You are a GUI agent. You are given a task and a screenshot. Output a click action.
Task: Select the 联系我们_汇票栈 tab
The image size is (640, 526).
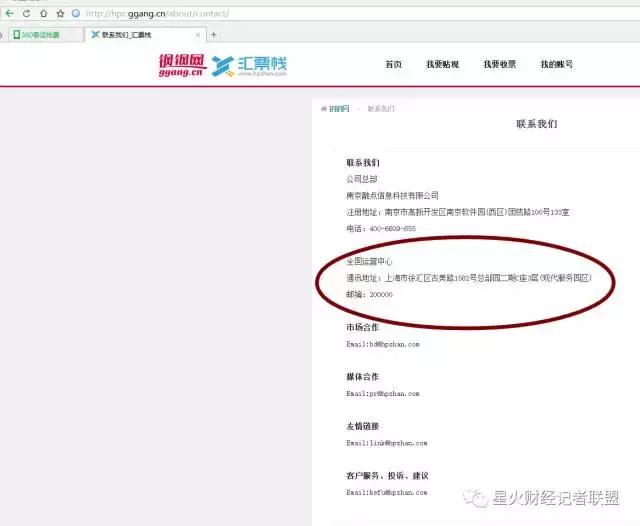click(x=144, y=35)
